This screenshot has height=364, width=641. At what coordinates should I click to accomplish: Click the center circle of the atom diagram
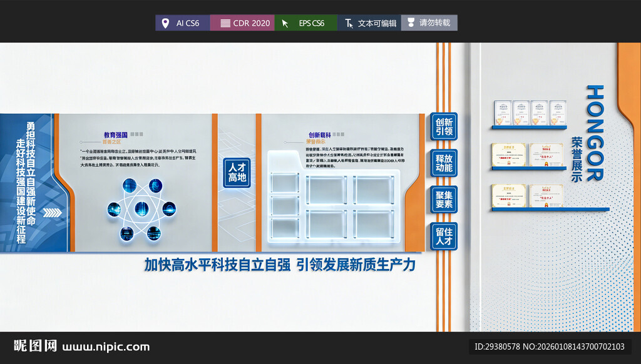pos(141,209)
